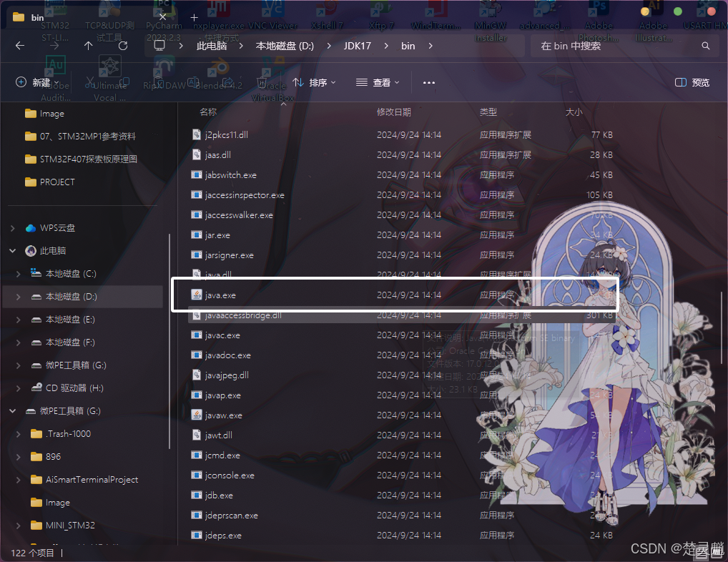
Task: Click the search magnifier icon
Action: (705, 46)
